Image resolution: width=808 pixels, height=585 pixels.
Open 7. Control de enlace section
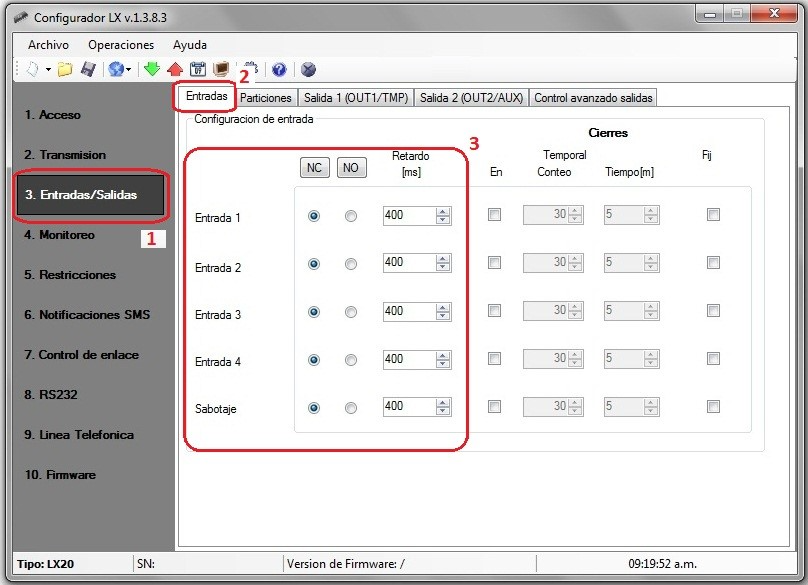pyautogui.click(x=81, y=355)
